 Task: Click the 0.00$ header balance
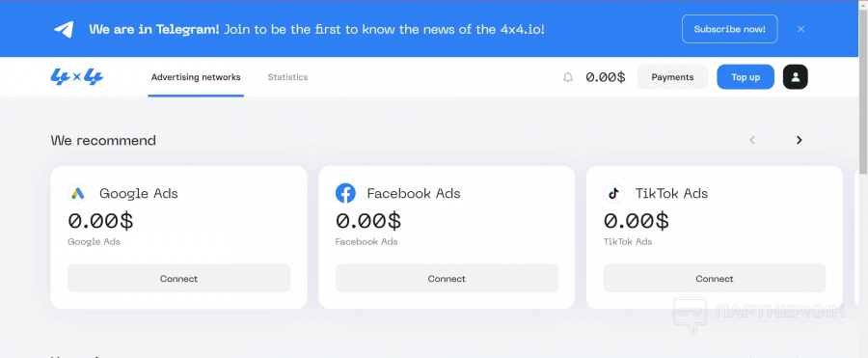(x=606, y=77)
